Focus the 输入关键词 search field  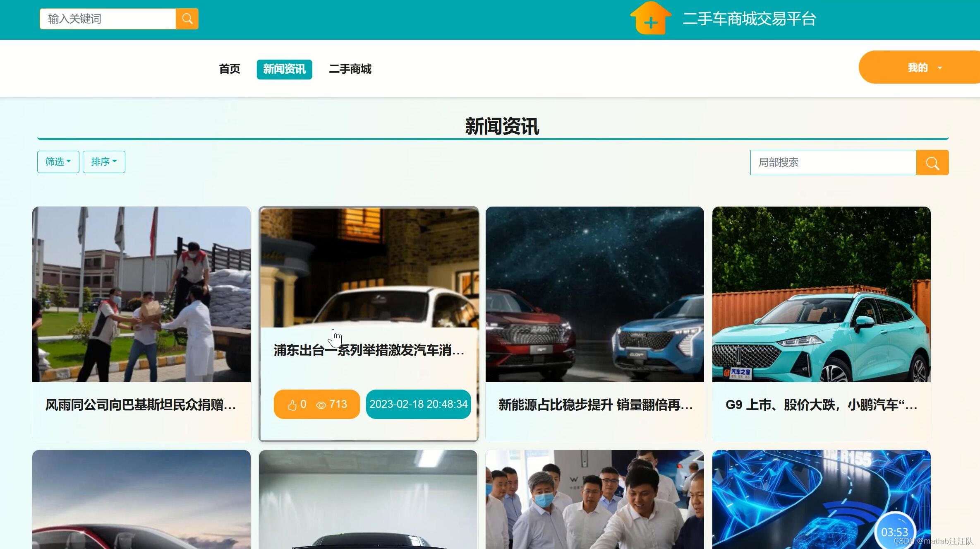108,19
